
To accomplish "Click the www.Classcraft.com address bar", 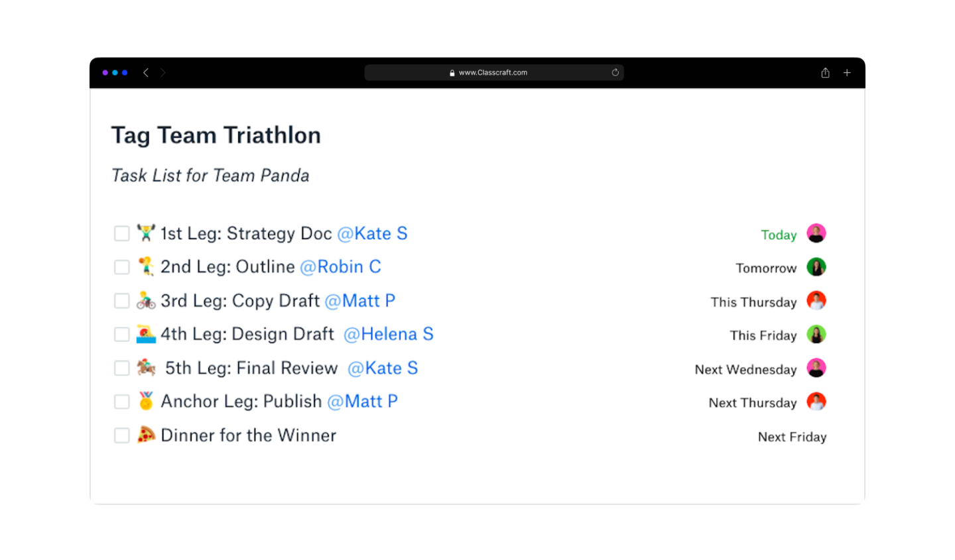I will [x=493, y=73].
